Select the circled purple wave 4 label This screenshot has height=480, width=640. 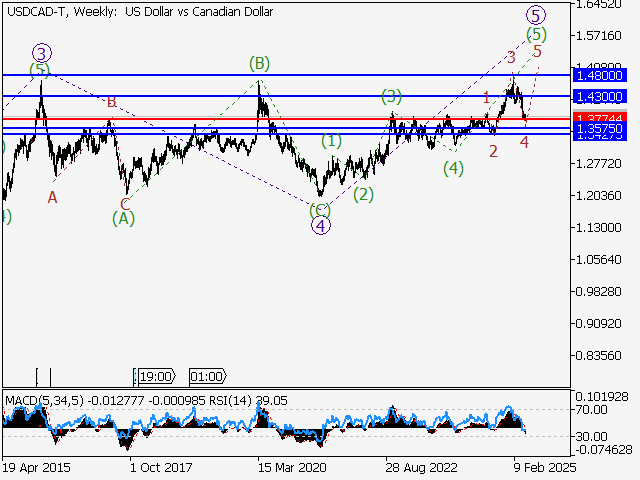320,225
